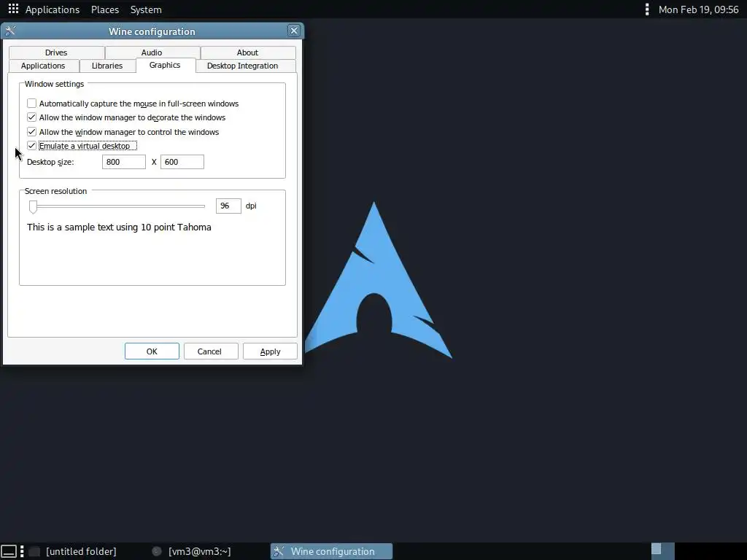
Task: Click the OK button
Action: coord(152,351)
